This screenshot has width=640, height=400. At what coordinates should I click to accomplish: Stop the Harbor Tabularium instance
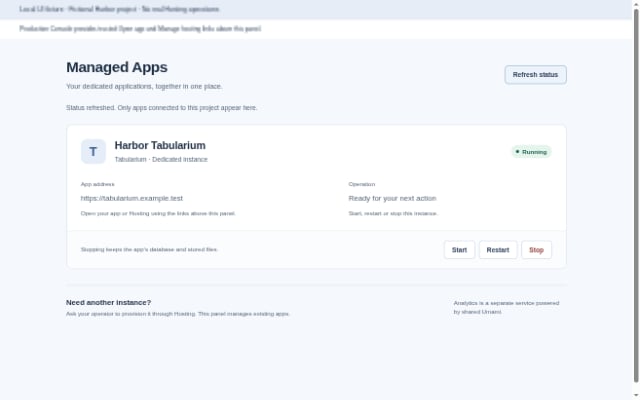(536, 250)
